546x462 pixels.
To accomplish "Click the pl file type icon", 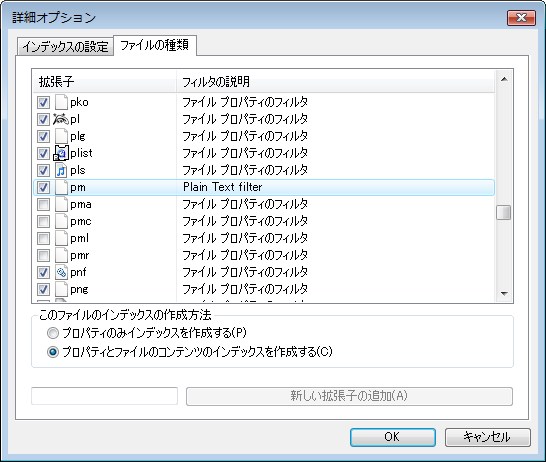I will [61, 119].
